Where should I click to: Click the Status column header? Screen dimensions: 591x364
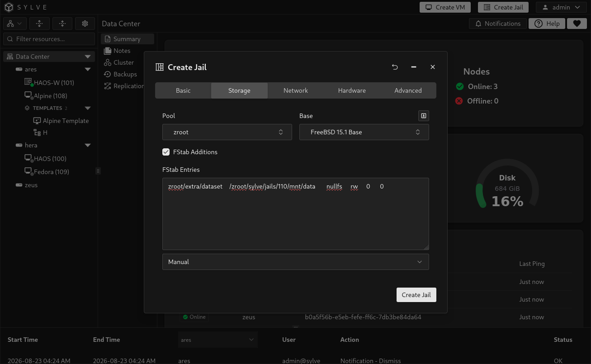pos(563,340)
